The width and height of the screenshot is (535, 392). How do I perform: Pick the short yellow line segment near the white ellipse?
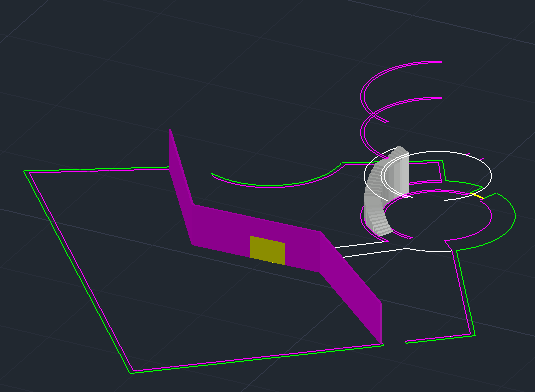pos(477,195)
